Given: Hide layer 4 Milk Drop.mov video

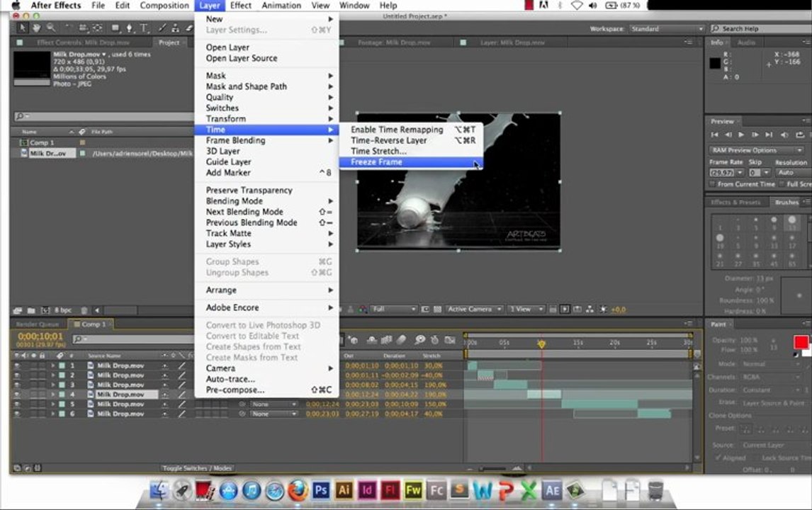Looking at the screenshot, I should tap(17, 395).
